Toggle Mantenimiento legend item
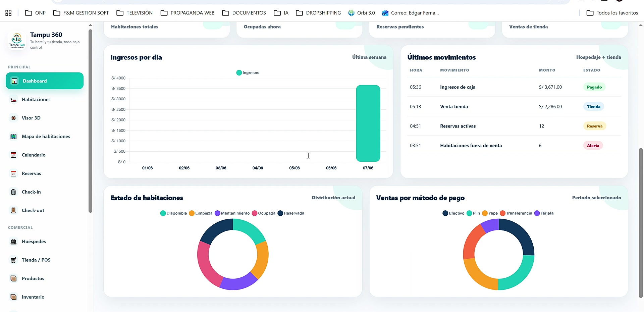644x312 pixels. (232, 213)
